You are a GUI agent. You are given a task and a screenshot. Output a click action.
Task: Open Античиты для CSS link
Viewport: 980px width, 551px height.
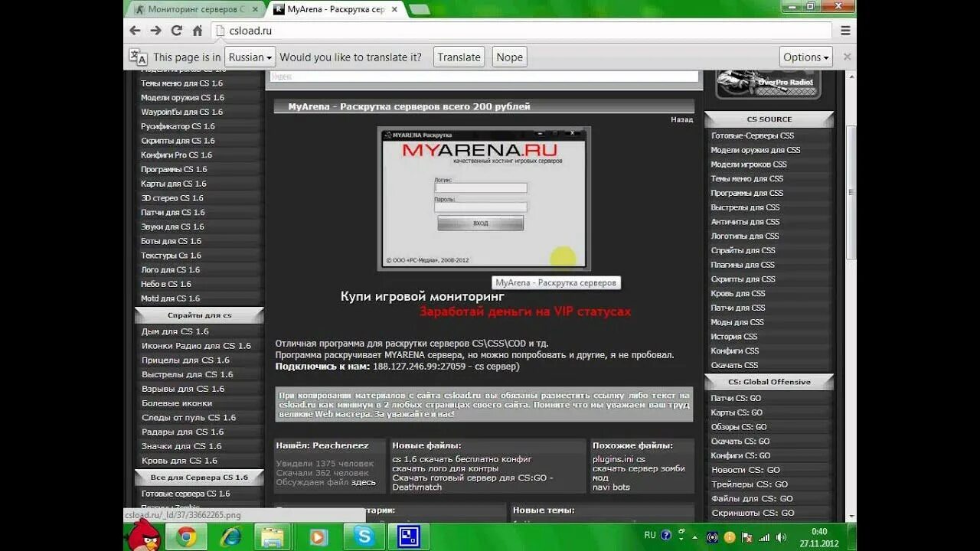(744, 222)
